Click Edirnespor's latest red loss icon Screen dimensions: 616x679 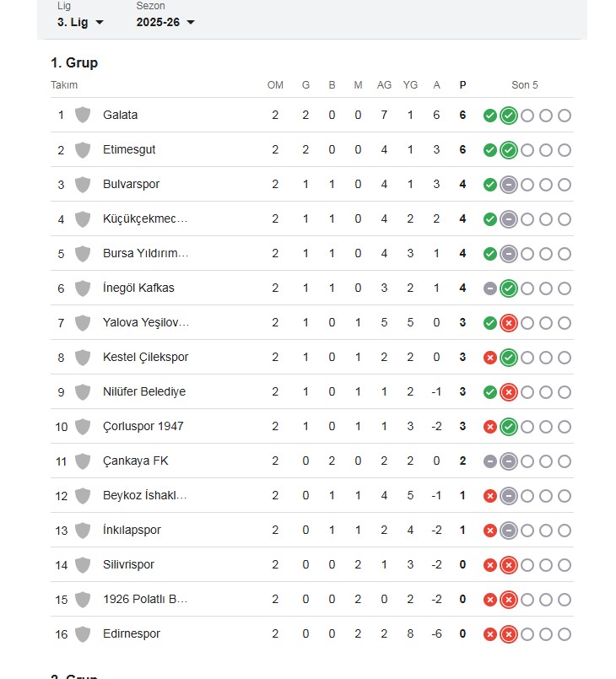(509, 635)
